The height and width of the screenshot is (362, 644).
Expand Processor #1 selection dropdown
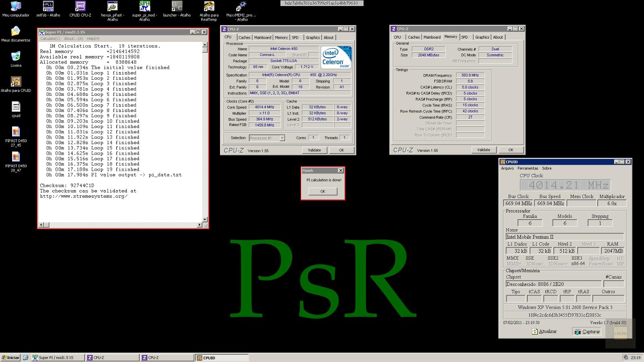coord(282,138)
